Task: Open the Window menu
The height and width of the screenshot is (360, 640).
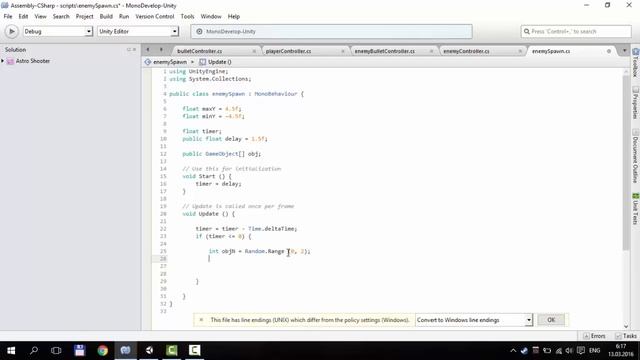Action: coord(211,16)
